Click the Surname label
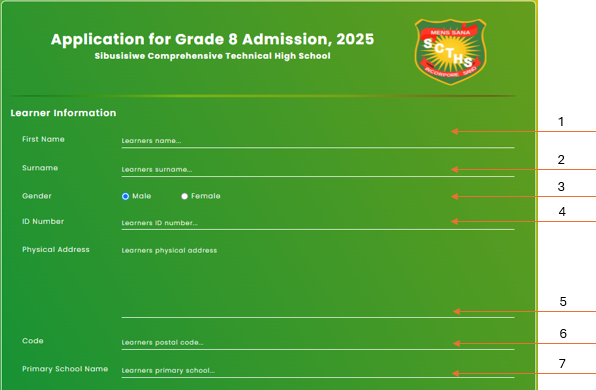596x390 pixels. 40,168
